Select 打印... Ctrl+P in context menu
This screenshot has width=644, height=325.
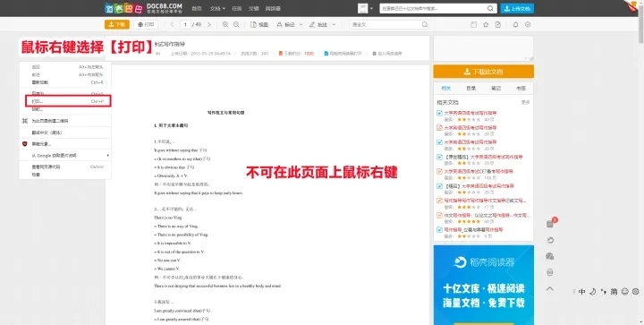(x=68, y=101)
